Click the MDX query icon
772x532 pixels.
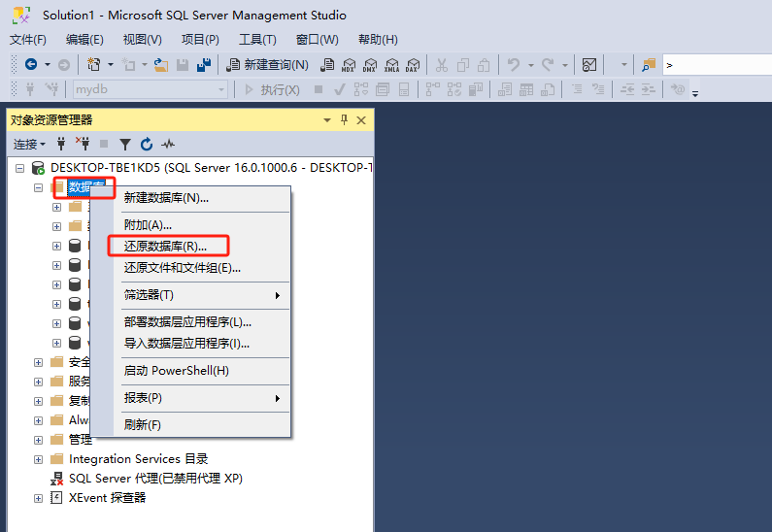click(x=349, y=65)
